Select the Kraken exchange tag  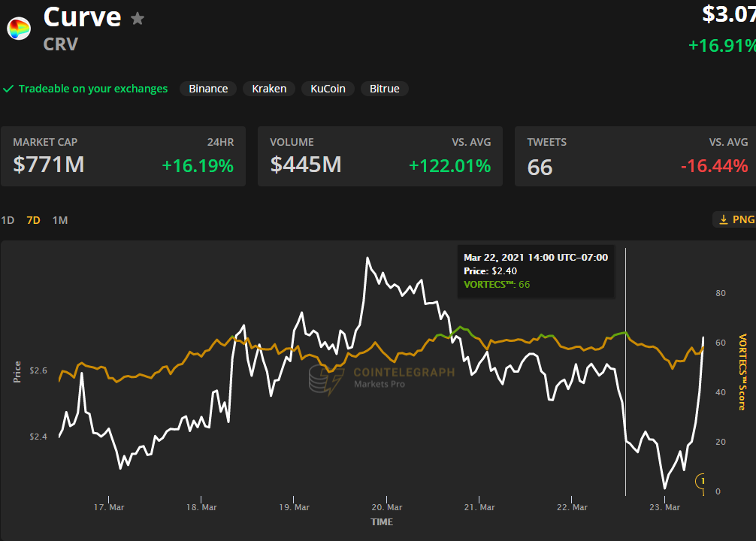click(269, 89)
